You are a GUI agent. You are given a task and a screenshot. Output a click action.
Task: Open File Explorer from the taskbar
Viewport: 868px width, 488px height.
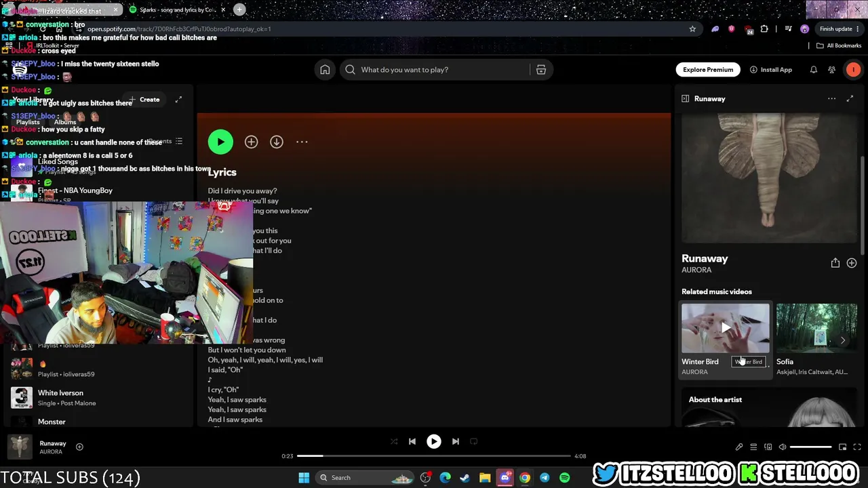pos(485,478)
